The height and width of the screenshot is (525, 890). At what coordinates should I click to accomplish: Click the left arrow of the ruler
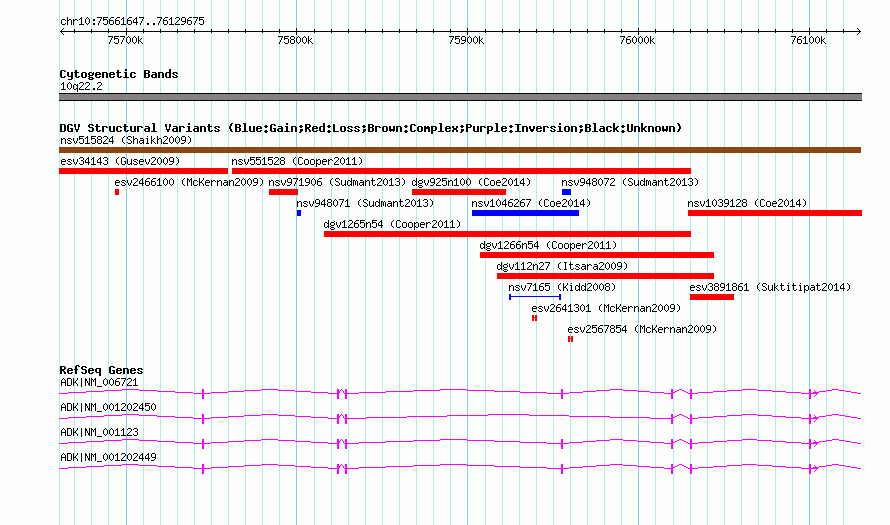tap(62, 32)
